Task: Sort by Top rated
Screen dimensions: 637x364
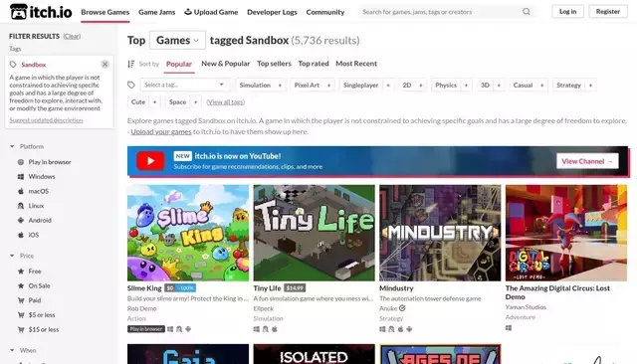Action: coord(314,64)
